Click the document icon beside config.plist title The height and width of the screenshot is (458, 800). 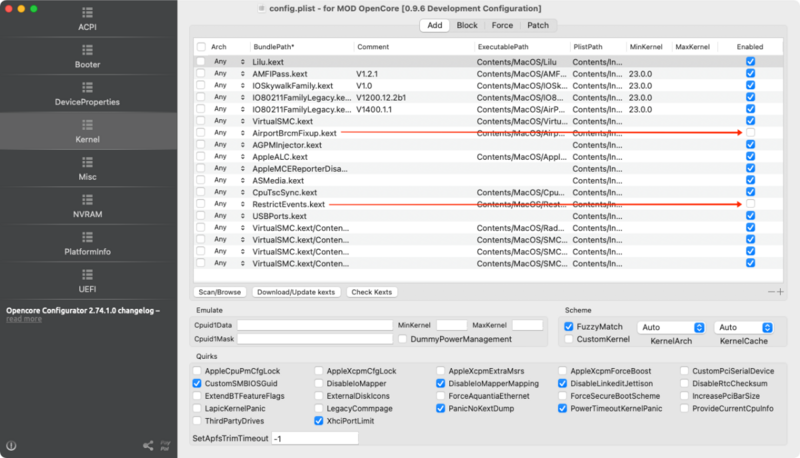point(261,8)
